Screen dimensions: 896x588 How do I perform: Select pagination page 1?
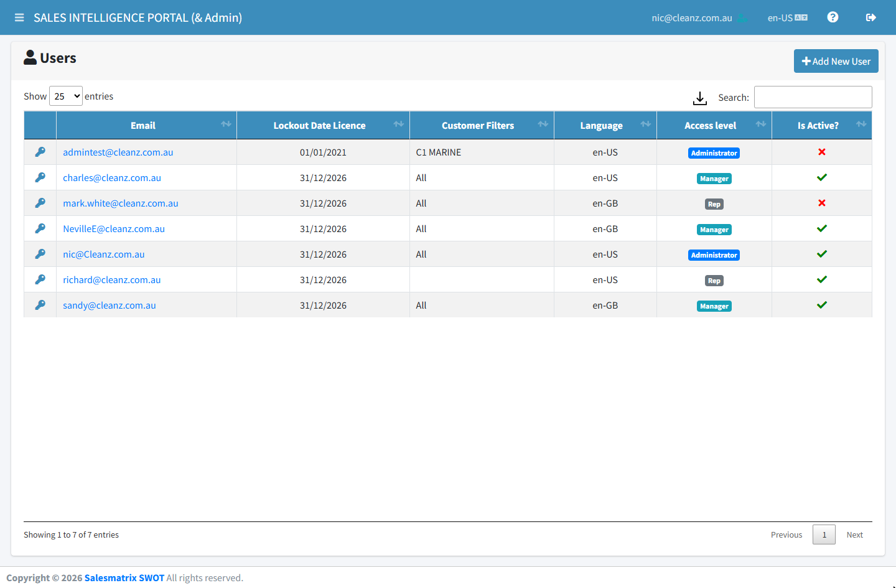(x=824, y=534)
